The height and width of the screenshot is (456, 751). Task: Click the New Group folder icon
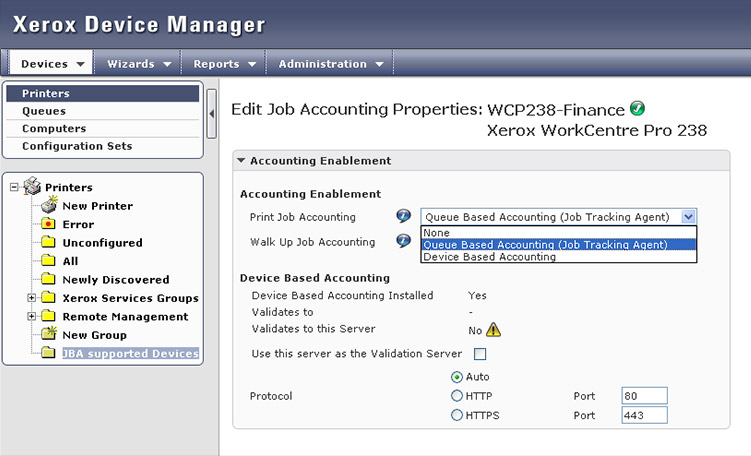(48, 333)
